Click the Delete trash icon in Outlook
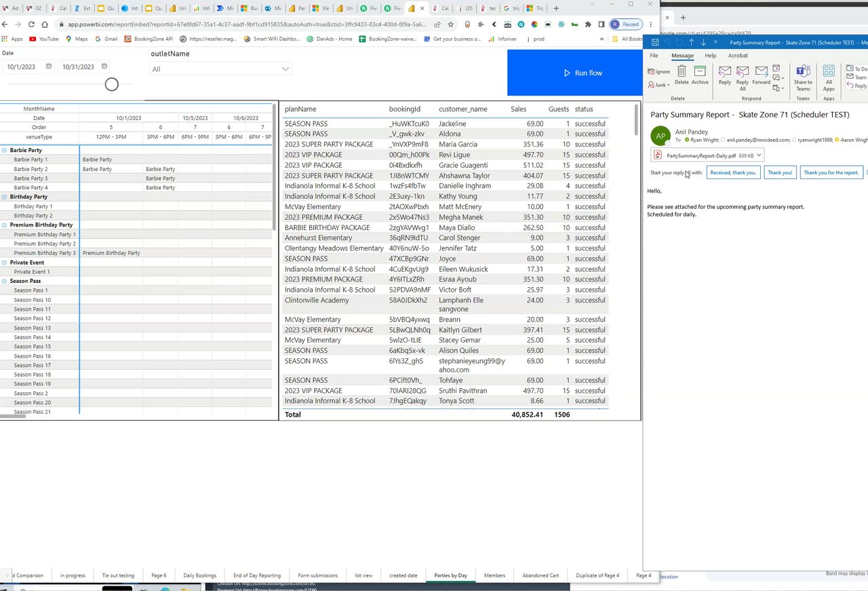The height and width of the screenshot is (591, 868). (x=682, y=72)
